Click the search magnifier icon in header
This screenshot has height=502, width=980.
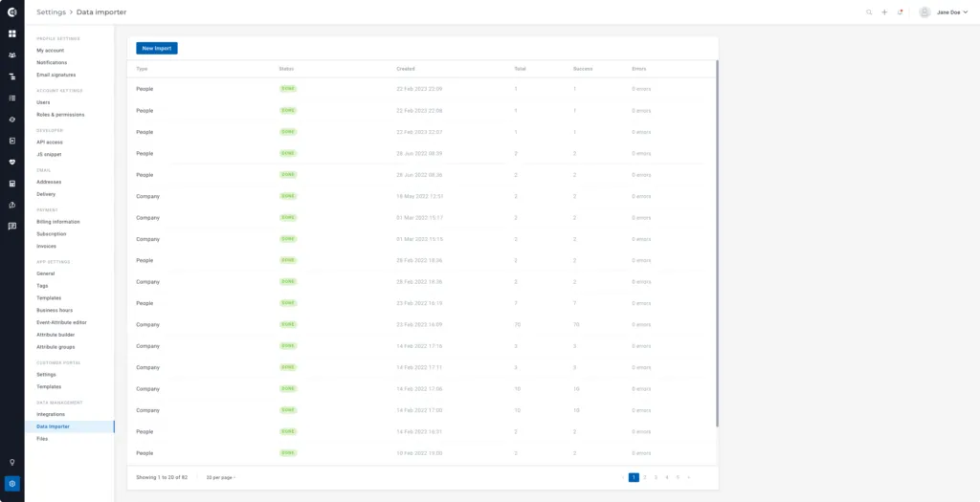(869, 11)
